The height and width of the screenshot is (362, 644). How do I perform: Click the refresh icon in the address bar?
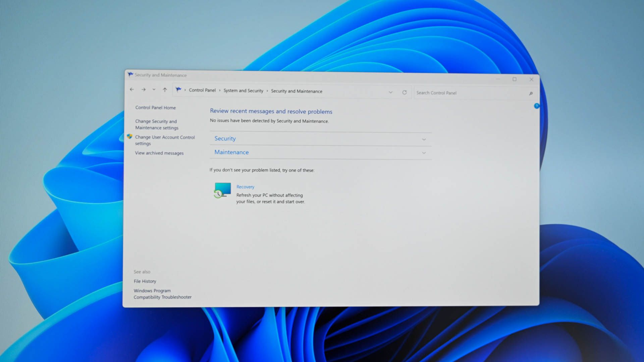405,92
